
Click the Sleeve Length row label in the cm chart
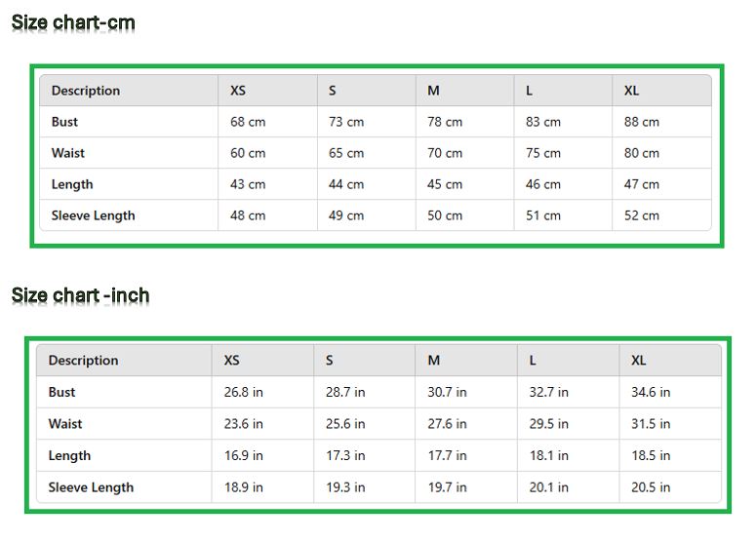coord(94,215)
